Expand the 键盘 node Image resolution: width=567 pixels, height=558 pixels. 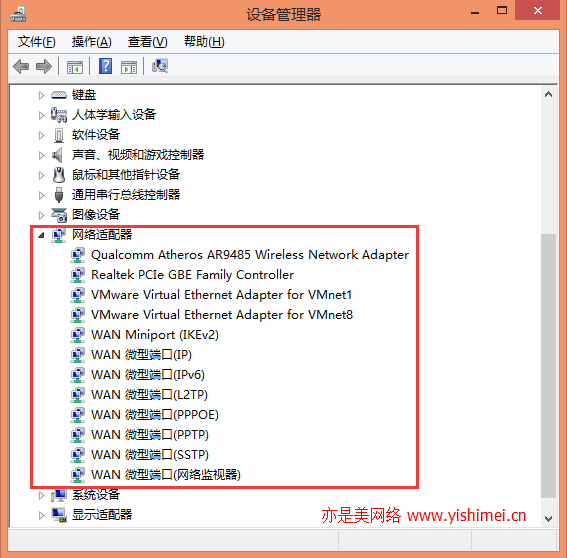(x=41, y=95)
